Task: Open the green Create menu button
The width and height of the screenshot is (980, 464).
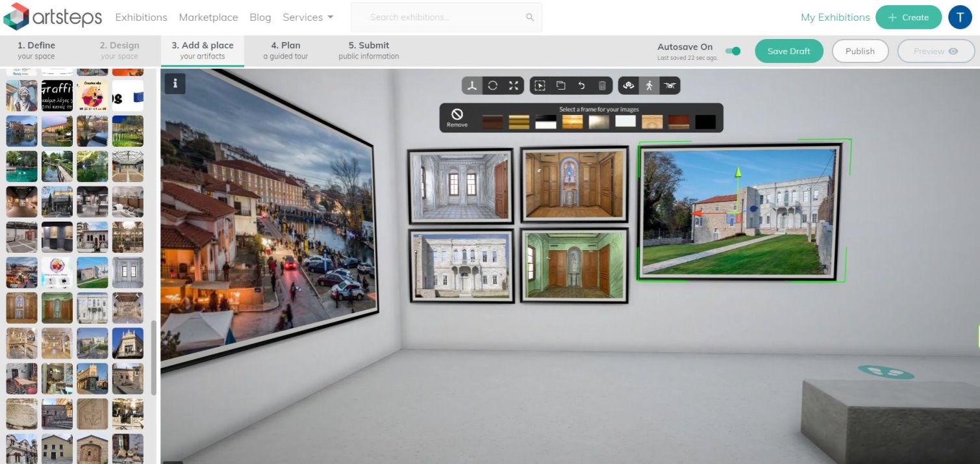Action: 908,18
